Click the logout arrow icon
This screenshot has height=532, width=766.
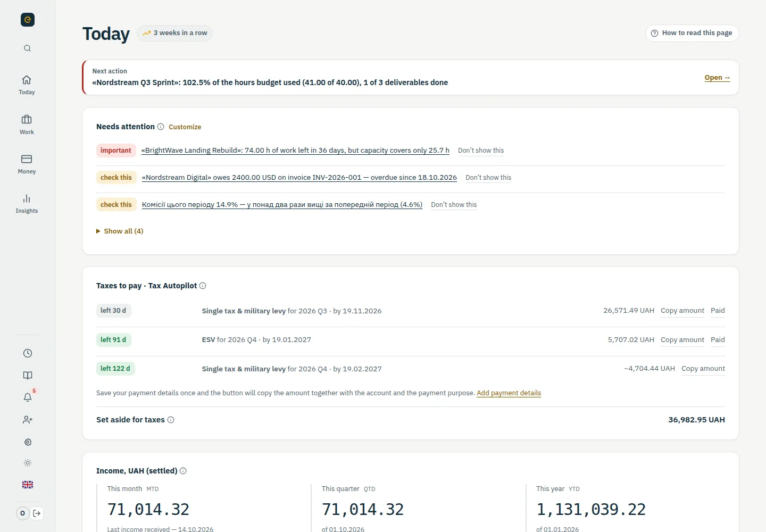click(37, 513)
